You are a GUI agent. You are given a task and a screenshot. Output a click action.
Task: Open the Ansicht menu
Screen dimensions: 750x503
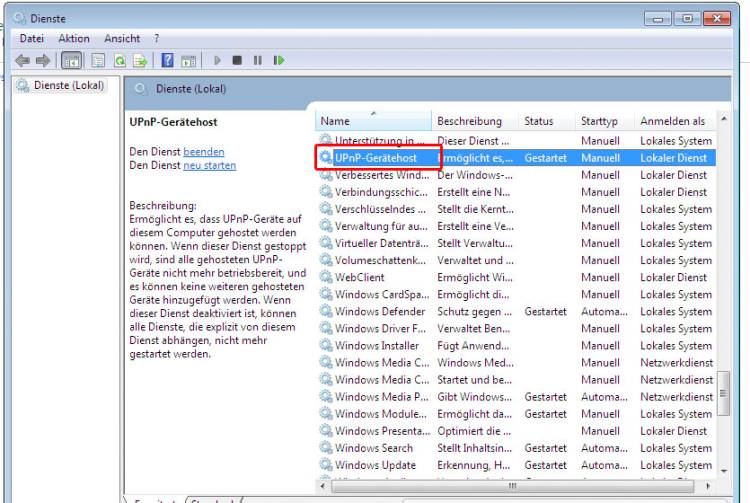[122, 38]
